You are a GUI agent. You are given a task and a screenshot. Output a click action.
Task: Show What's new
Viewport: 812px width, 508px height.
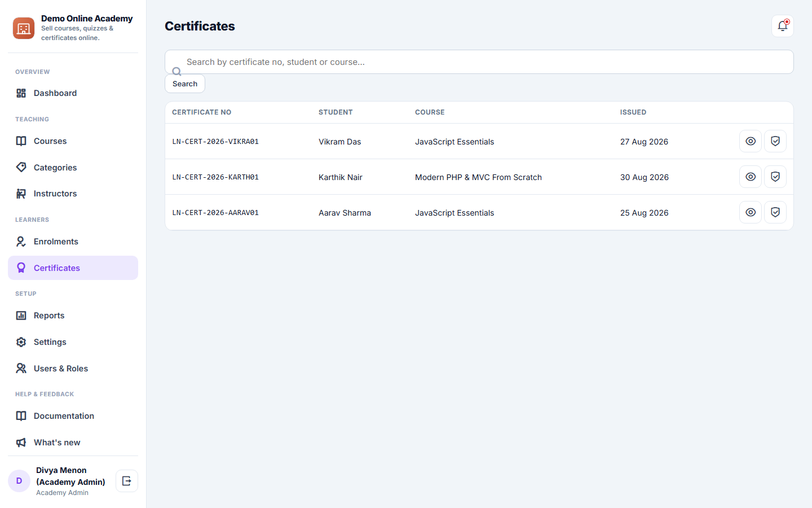pos(73,443)
